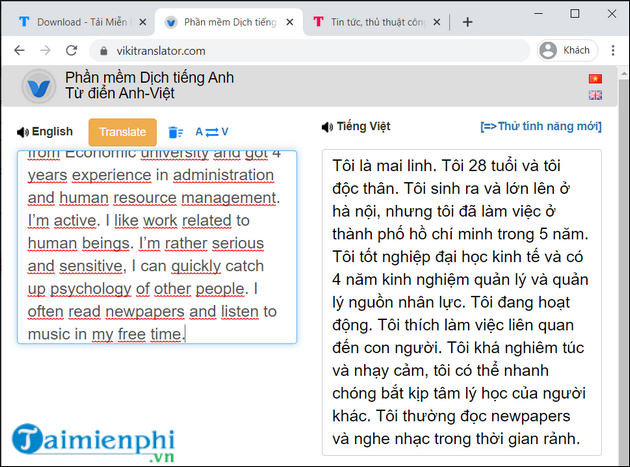
Task: Click the word "newpapers" in the input
Action: [145, 311]
